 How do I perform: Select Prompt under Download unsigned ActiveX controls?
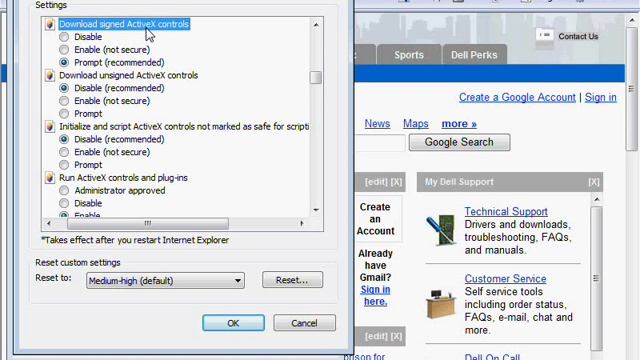[64, 113]
